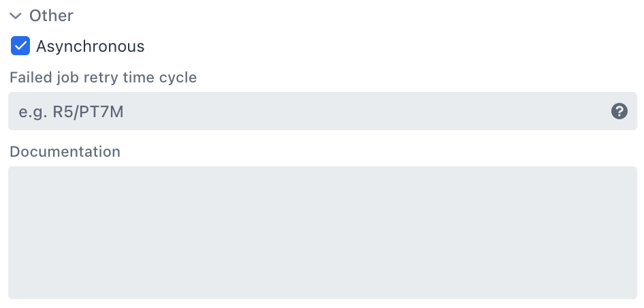Focus the Failed job retry time cycle field
The image size is (644, 308).
coord(306,111)
